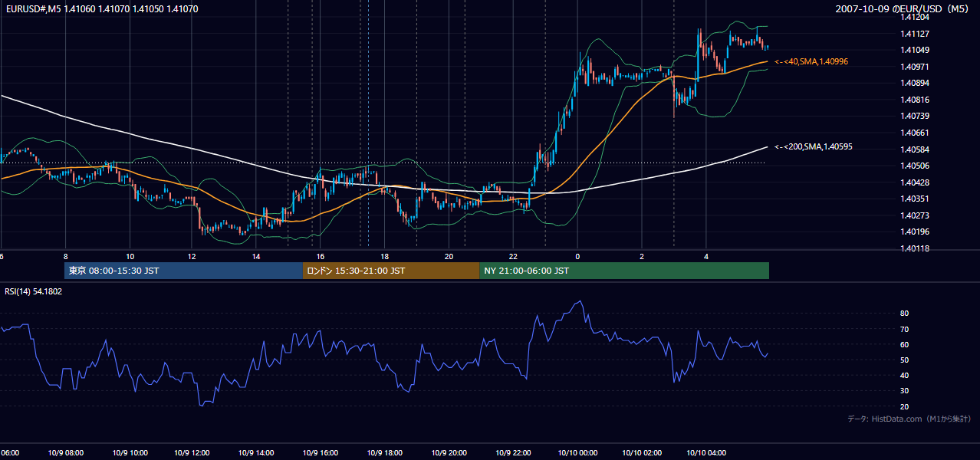Click the RSI 50 level label

pos(905,360)
